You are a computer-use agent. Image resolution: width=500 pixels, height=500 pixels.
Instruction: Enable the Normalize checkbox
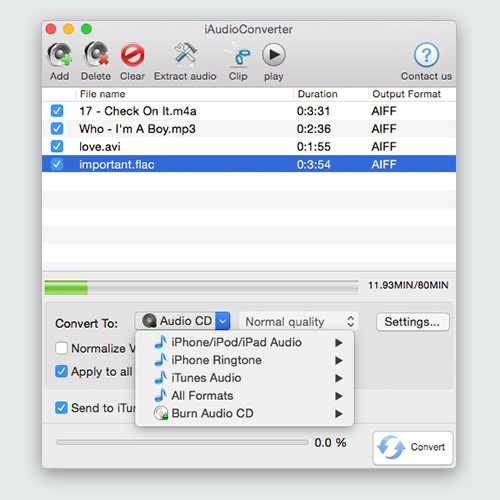[61, 348]
